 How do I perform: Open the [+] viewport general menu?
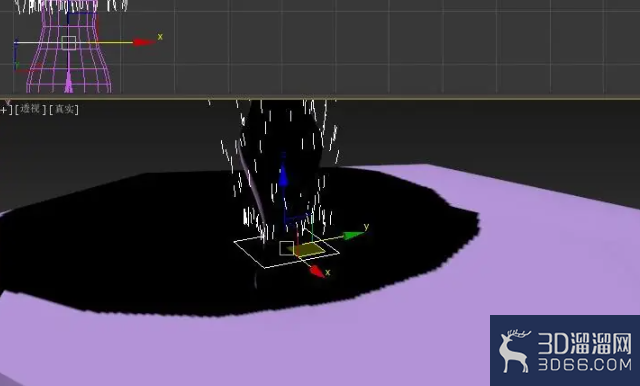(5, 109)
